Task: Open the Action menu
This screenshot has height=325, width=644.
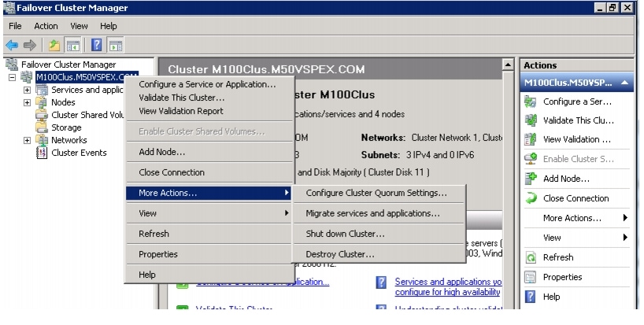Action: pos(46,26)
